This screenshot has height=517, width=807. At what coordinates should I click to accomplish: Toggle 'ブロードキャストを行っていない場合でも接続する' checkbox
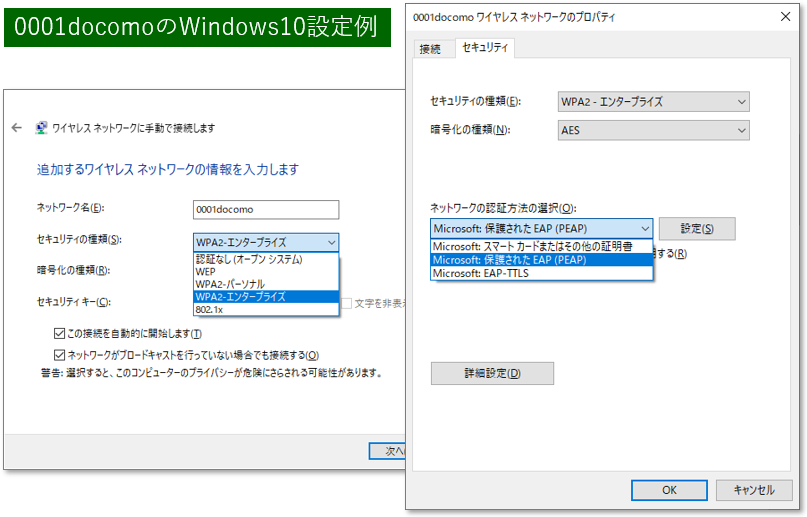[x=59, y=355]
